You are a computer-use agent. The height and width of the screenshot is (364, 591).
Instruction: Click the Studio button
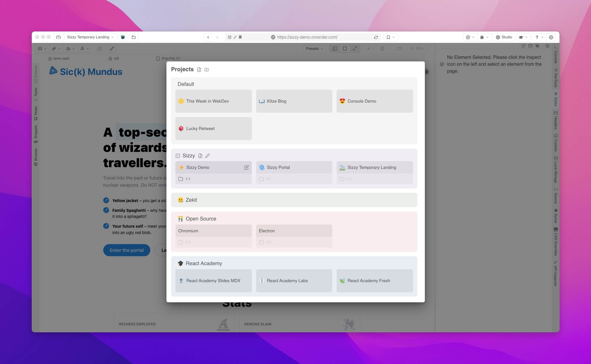(504, 37)
